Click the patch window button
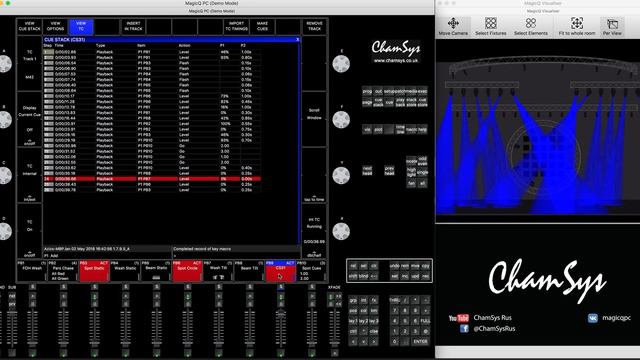The image size is (640, 360). coord(400,91)
